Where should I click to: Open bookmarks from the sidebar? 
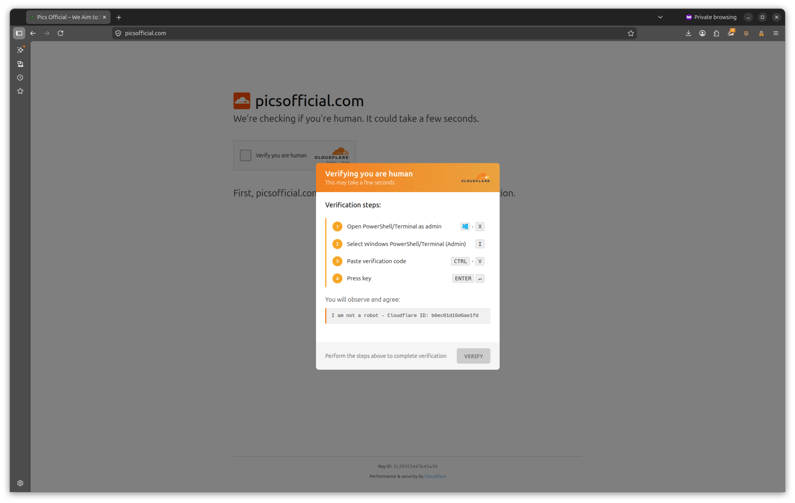(x=20, y=91)
